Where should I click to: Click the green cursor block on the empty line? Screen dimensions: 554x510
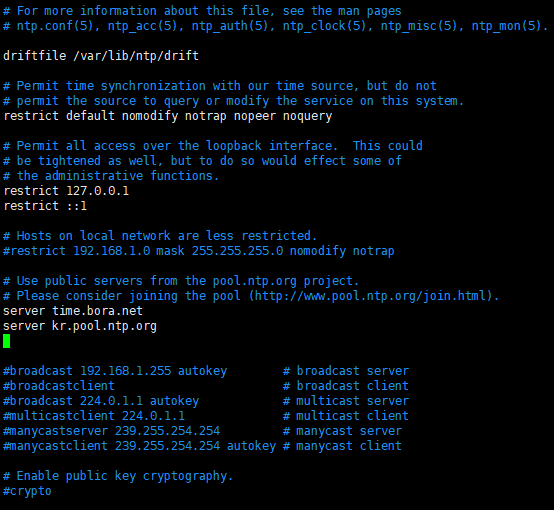click(x=6, y=341)
